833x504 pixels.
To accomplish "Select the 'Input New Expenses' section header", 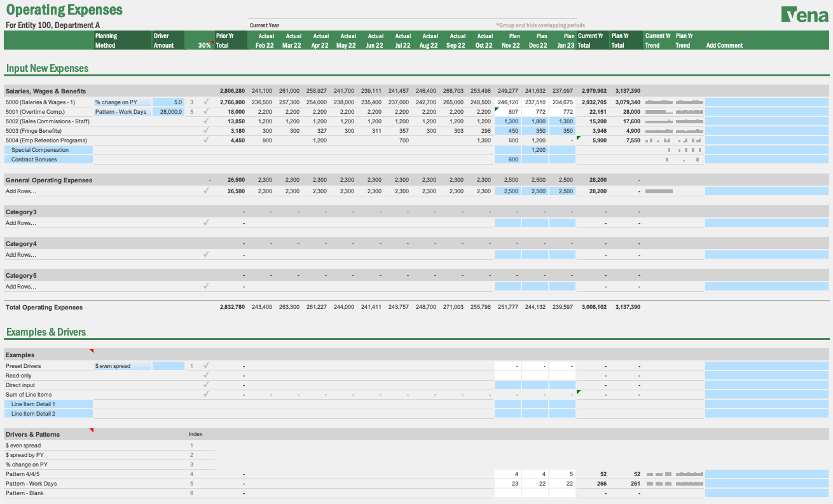I will click(46, 67).
